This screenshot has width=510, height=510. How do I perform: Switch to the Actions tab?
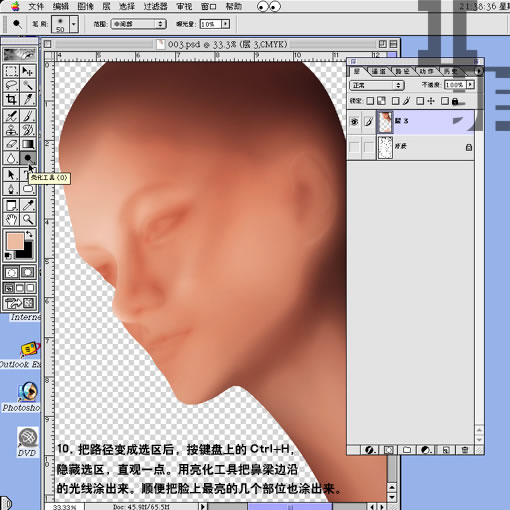point(427,71)
